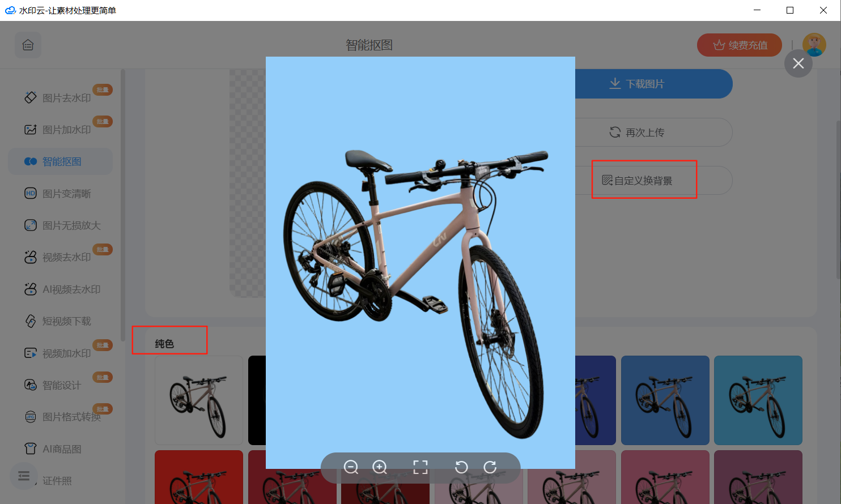Image resolution: width=841 pixels, height=504 pixels.
Task: Click the 智能设计 sidebar icon
Action: [x=31, y=385]
